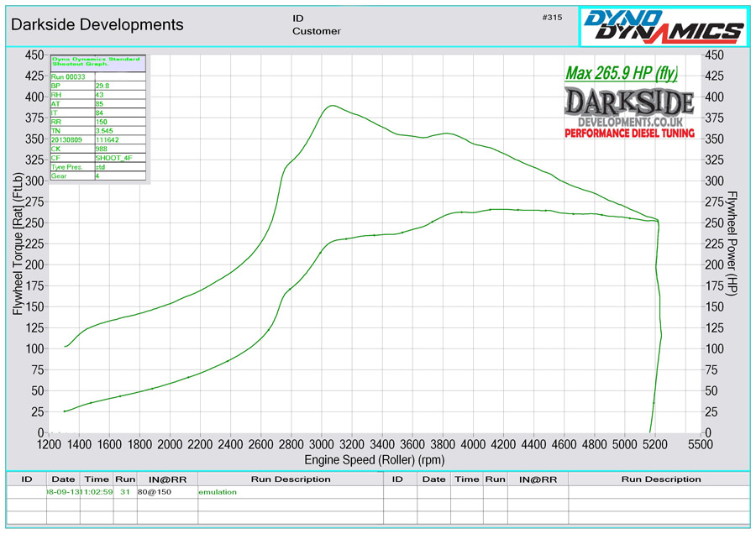The height and width of the screenshot is (534, 756).
Task: Select the '20130809' date cell in the legend
Action: (x=66, y=139)
